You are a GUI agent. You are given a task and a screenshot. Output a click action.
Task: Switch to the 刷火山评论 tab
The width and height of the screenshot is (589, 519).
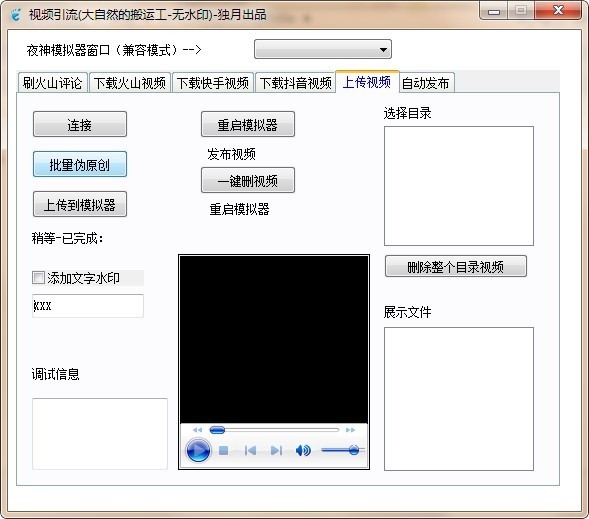[x=52, y=83]
